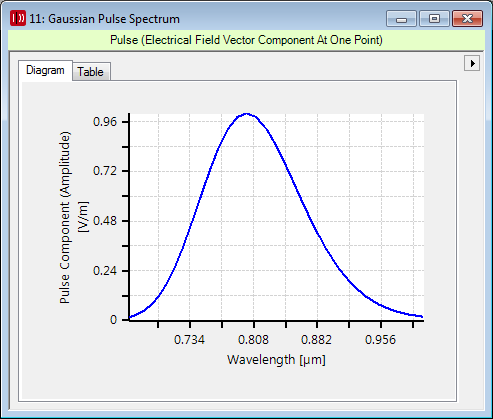The height and width of the screenshot is (419, 493).
Task: Close the Gaussian Pulse Spectrum window
Action: pos(467,19)
